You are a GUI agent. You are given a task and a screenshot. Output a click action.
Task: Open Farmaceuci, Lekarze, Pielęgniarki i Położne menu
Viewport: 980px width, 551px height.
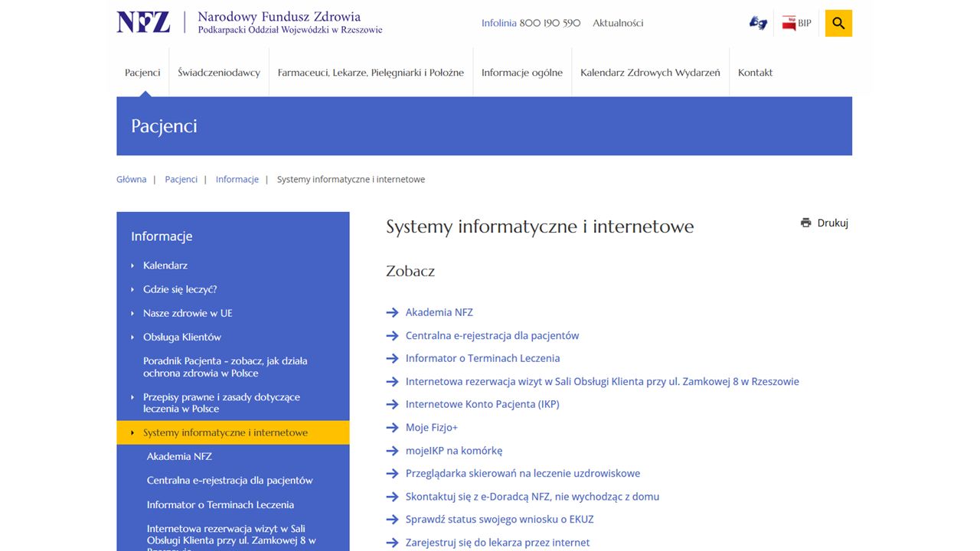pos(371,73)
